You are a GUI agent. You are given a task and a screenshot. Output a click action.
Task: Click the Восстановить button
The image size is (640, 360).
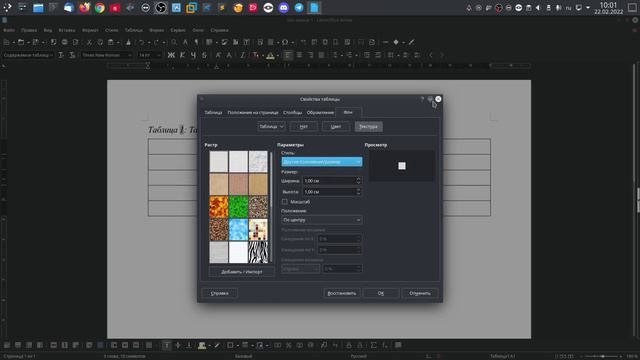(x=342, y=293)
